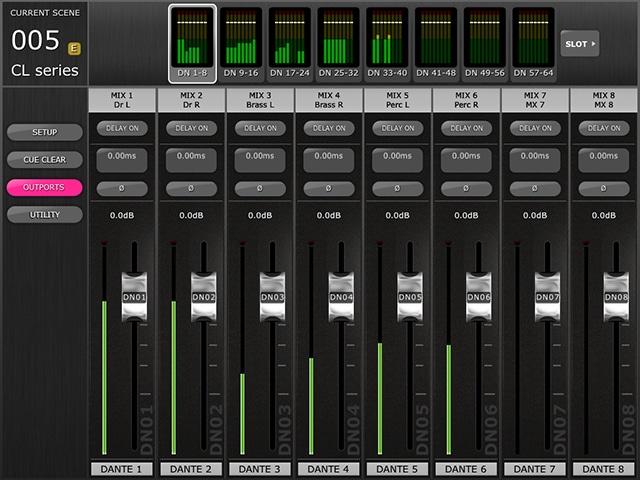
Task: Expand the SLOT selector
Action: 579,44
